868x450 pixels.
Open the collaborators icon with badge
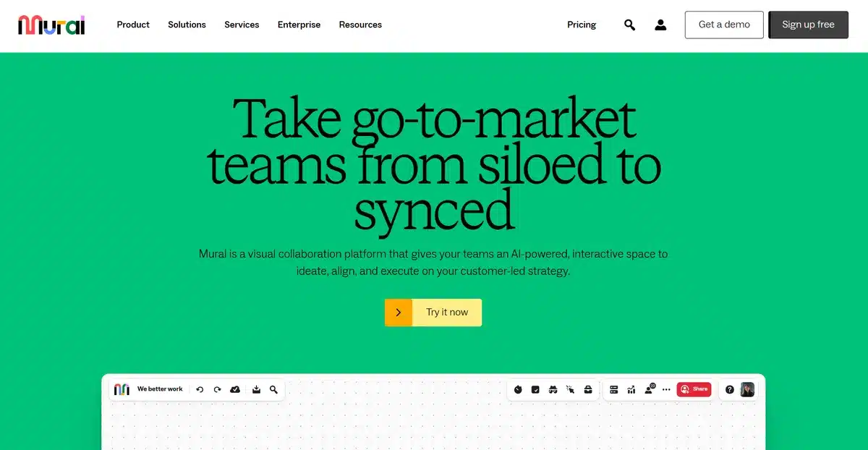(650, 389)
